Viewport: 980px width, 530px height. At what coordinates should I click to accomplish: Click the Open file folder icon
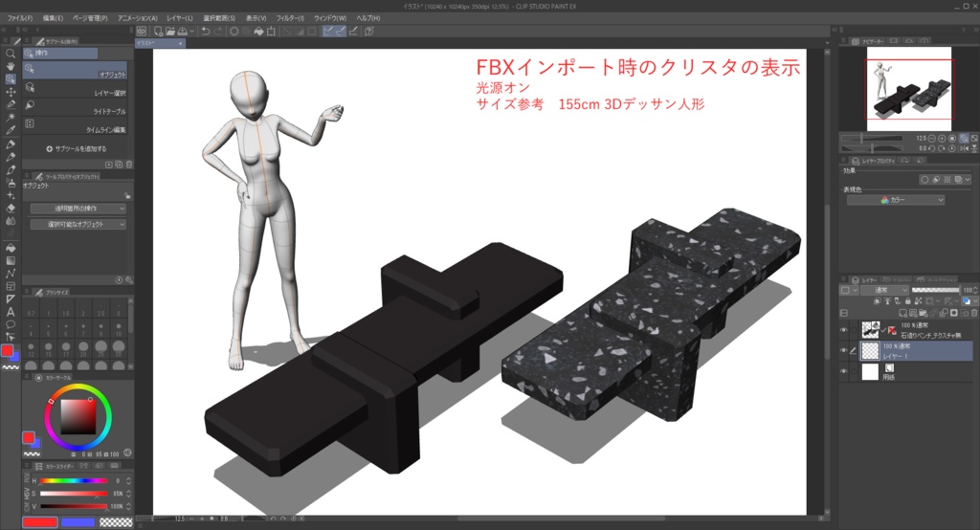click(x=170, y=31)
